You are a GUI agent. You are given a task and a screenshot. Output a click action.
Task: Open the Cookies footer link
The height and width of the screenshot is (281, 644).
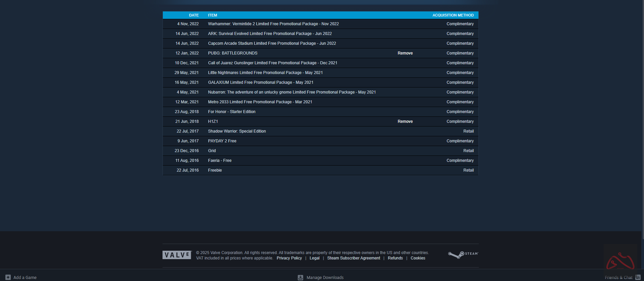pos(418,258)
